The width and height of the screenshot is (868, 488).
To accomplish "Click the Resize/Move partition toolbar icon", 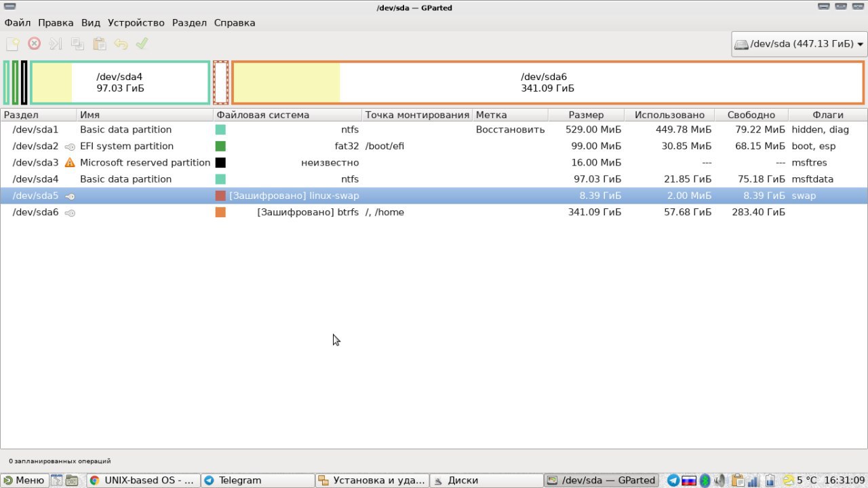I will click(x=56, y=44).
